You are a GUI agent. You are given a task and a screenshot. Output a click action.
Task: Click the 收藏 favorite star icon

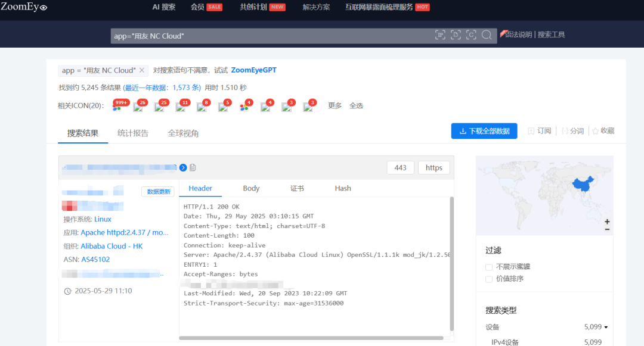(595, 131)
